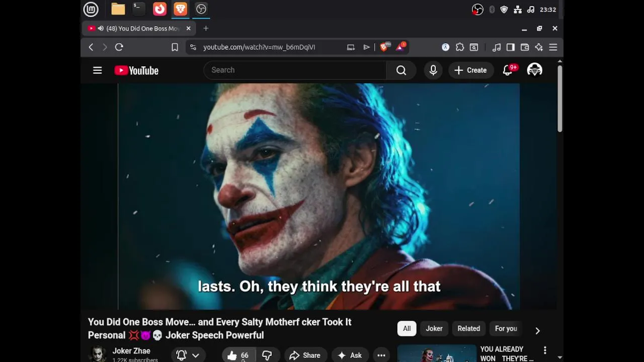Image resolution: width=644 pixels, height=362 pixels.
Task: Open Brave Rewards triangle icon
Action: tap(401, 47)
